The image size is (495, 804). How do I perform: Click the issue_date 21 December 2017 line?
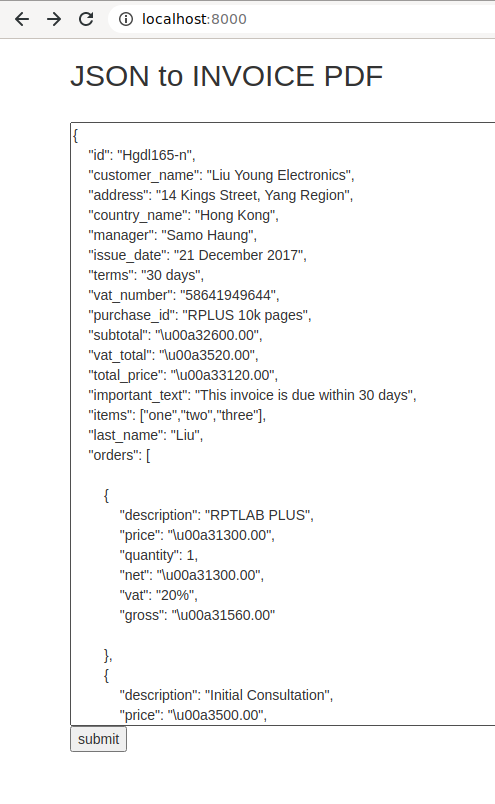pos(197,255)
